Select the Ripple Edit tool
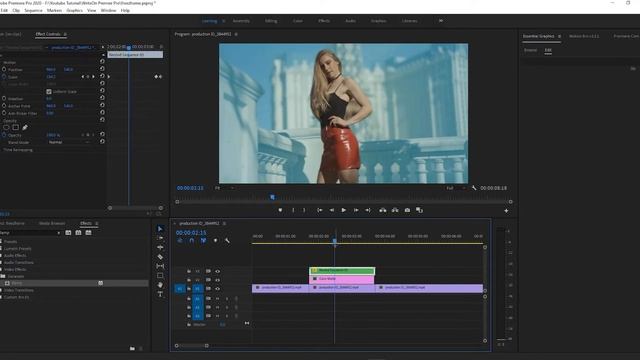Viewport: 640px width, 360px height. (x=160, y=247)
